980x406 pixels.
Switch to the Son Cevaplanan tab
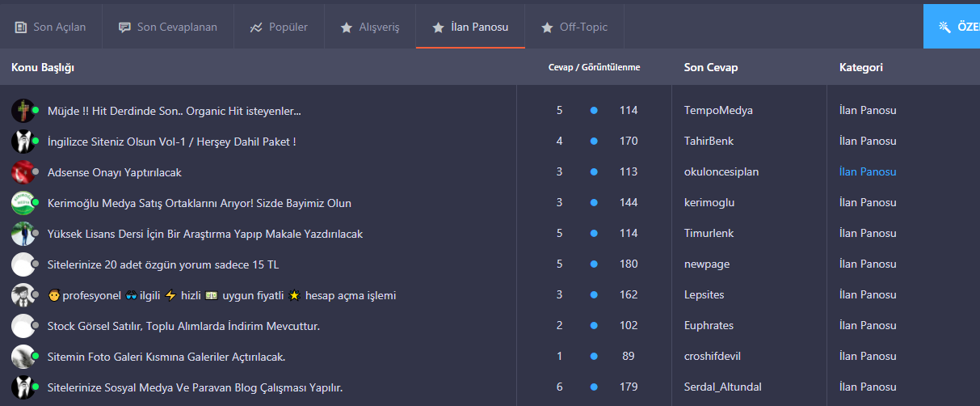click(168, 27)
